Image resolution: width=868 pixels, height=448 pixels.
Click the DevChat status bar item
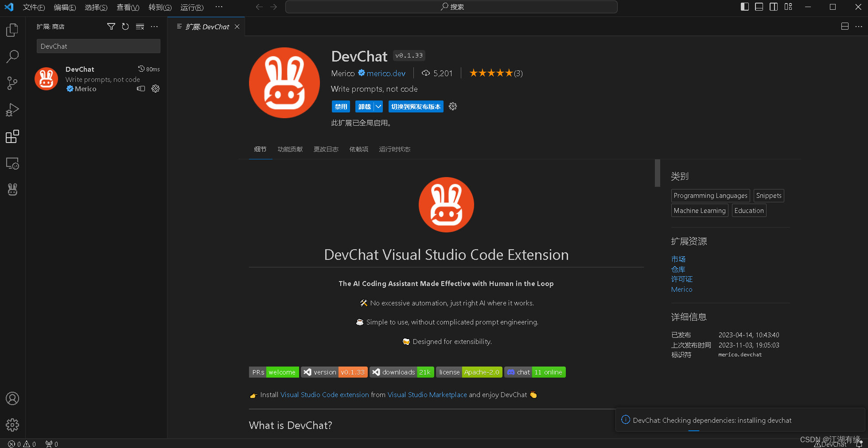831,444
